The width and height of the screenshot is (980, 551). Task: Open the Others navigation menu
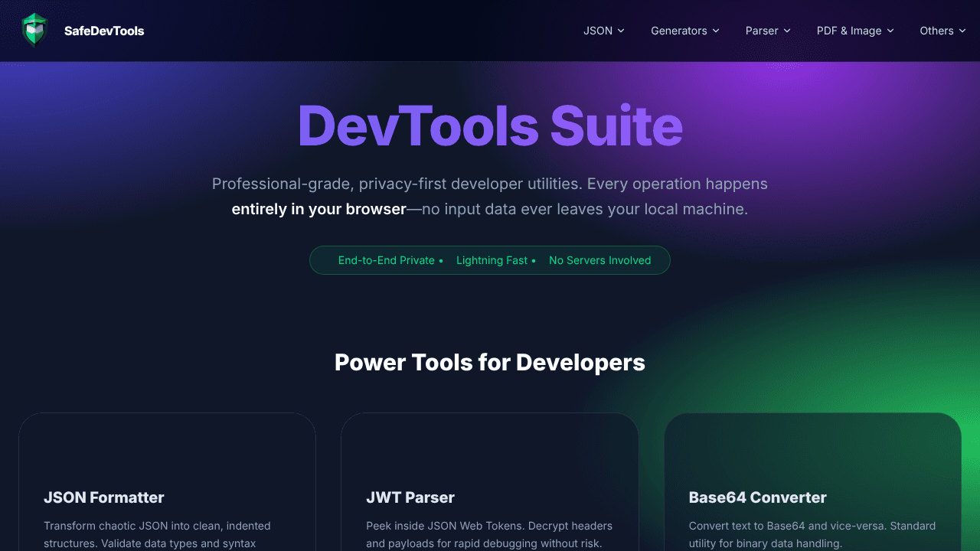click(942, 31)
